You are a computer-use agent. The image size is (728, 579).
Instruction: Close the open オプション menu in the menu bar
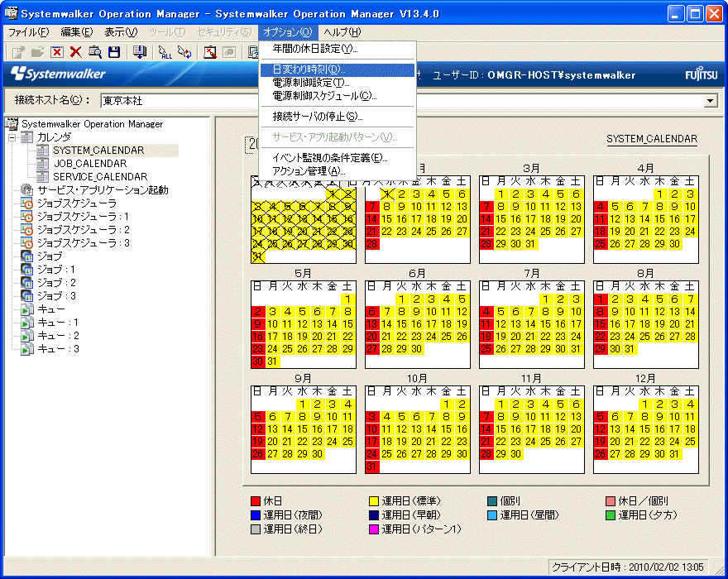pos(288,32)
